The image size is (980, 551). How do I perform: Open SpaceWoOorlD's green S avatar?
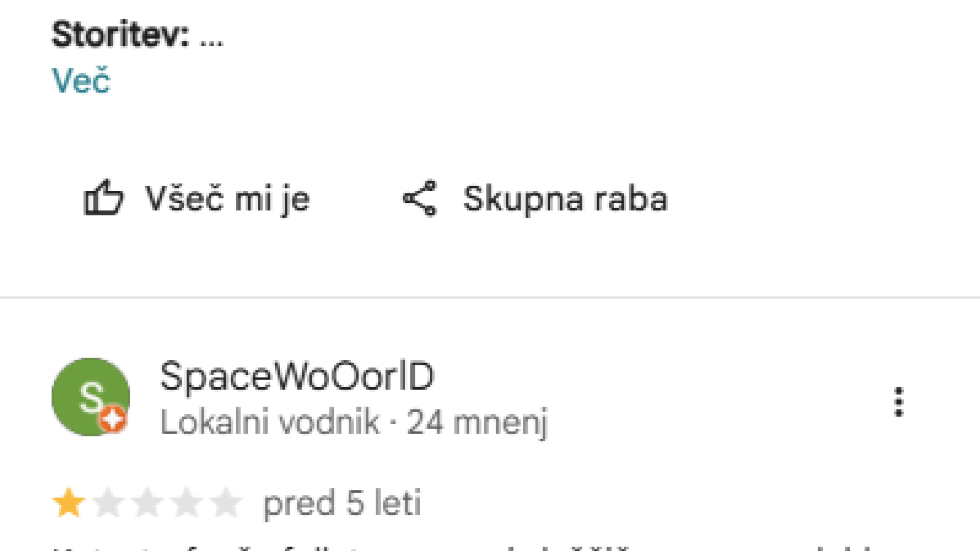pos(91,397)
